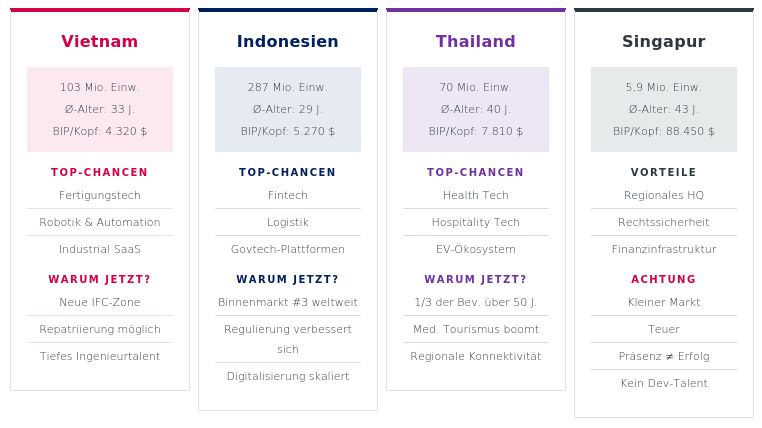Select the Indonesien card title
762x428 pixels.
click(288, 42)
